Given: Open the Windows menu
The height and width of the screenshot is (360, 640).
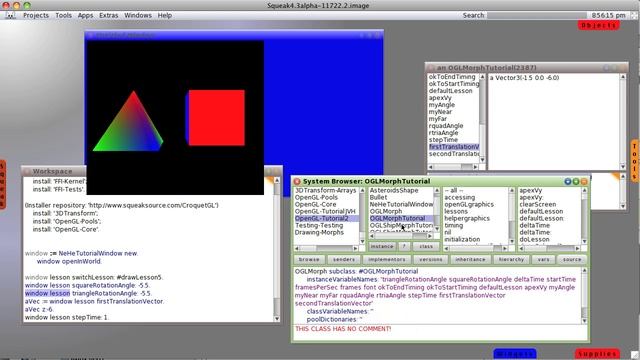Looking at the screenshot, I should coord(138,15).
